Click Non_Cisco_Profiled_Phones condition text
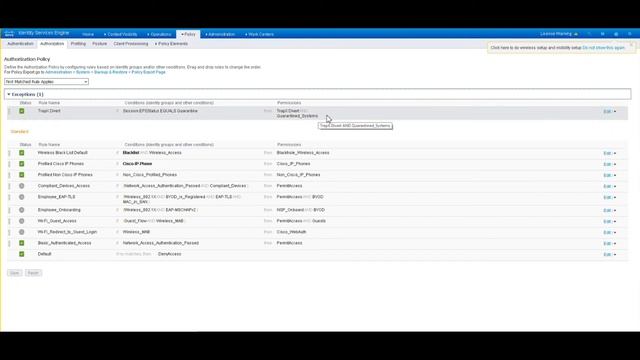The image size is (640, 360). click(x=150, y=175)
